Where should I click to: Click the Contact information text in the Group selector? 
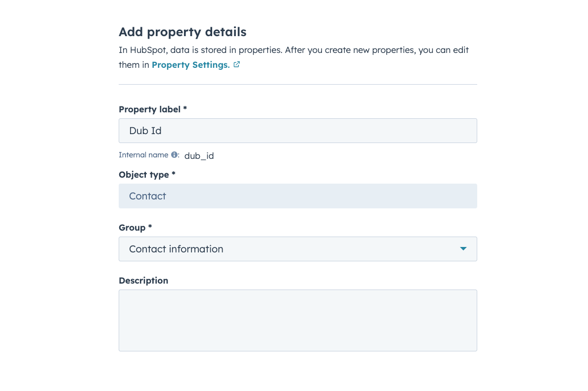tap(176, 249)
